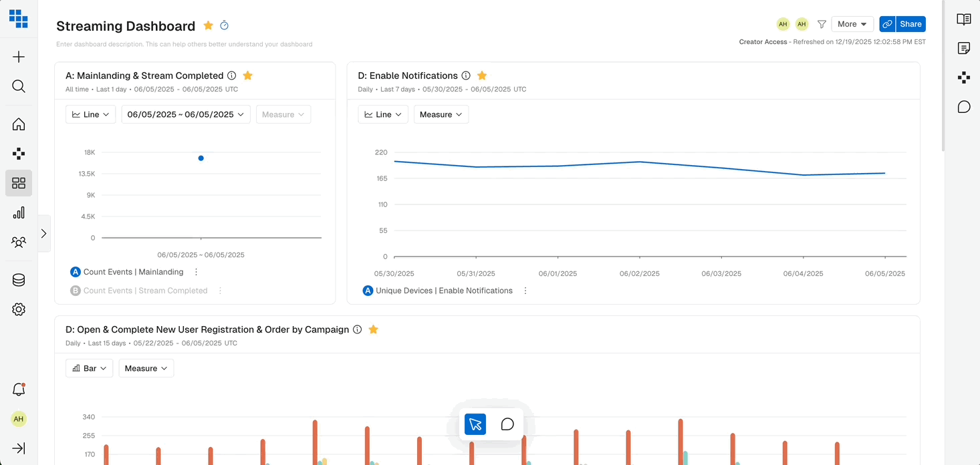980x465 pixels.
Task: Open Bar chart type dropdown
Action: pyautogui.click(x=90, y=368)
